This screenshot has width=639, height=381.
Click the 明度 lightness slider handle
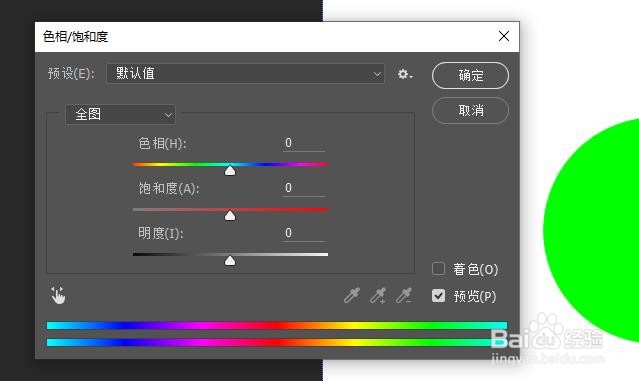click(x=230, y=260)
